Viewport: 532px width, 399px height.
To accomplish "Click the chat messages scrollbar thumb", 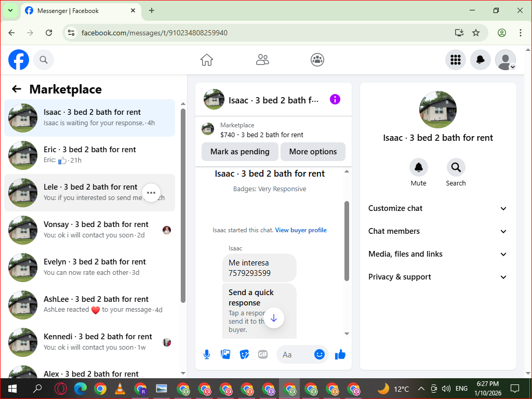I will point(347,241).
